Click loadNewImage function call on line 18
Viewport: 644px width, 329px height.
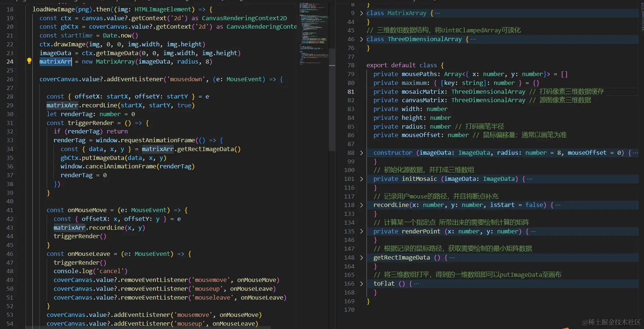pos(54,9)
